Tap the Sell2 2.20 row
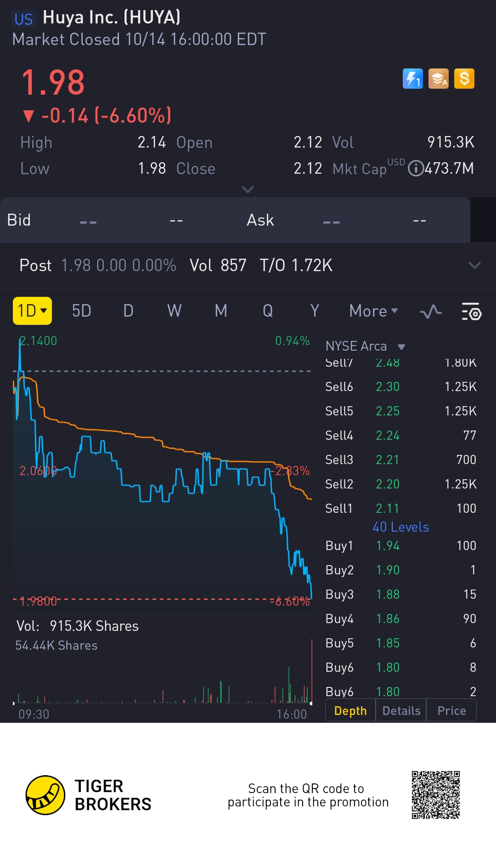Screen dimensions: 496x868 401,484
